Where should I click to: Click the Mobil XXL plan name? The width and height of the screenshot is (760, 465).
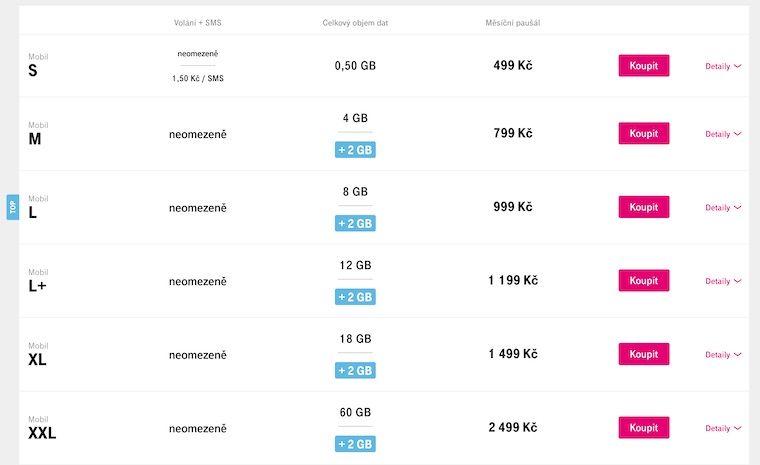point(42,433)
